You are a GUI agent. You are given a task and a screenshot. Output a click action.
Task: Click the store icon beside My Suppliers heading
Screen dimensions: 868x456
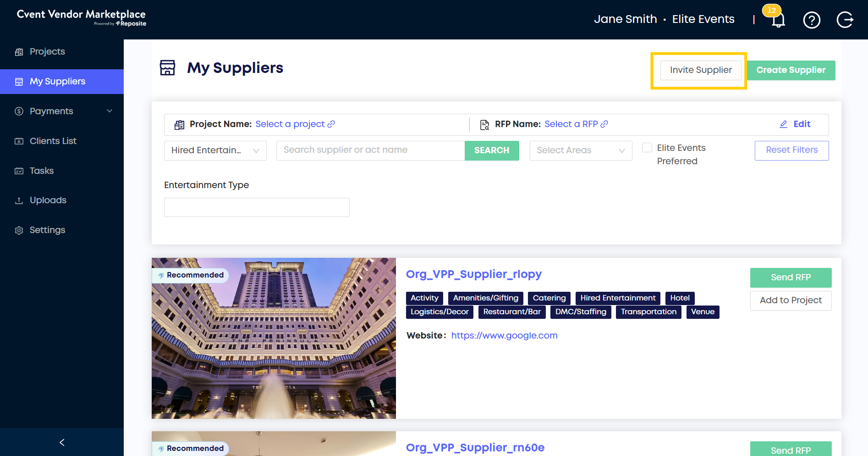pos(167,67)
